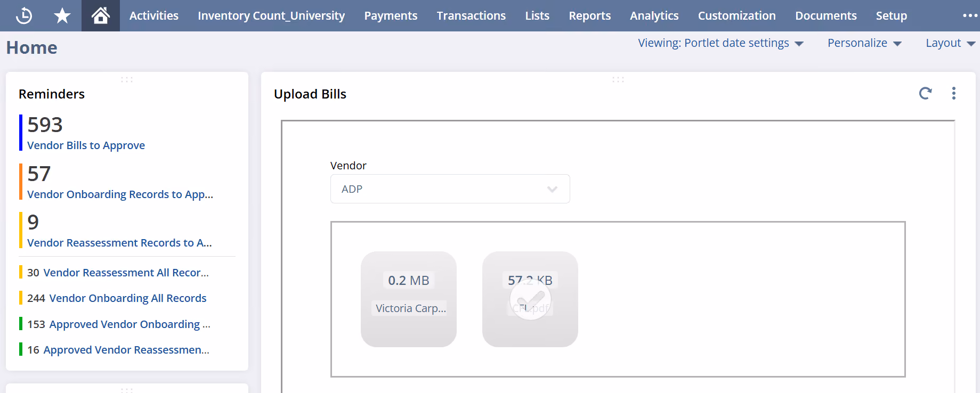Select the Victoria Carp... uploaded file tile
Viewport: 980px width, 393px height.
409,299
